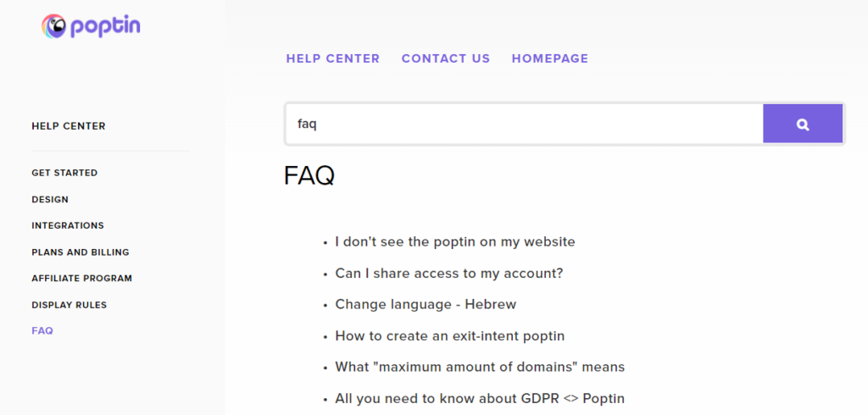Open the Integrations sidebar category

tap(68, 226)
